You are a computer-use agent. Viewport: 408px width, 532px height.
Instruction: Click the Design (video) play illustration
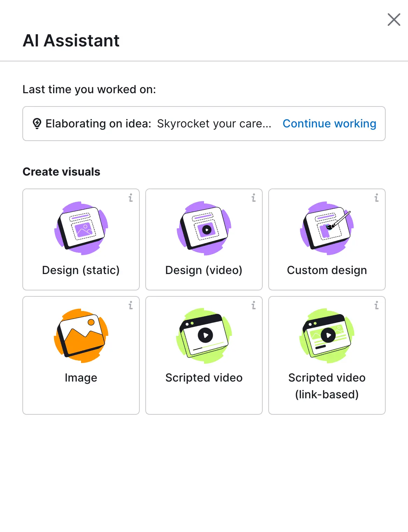204,228
